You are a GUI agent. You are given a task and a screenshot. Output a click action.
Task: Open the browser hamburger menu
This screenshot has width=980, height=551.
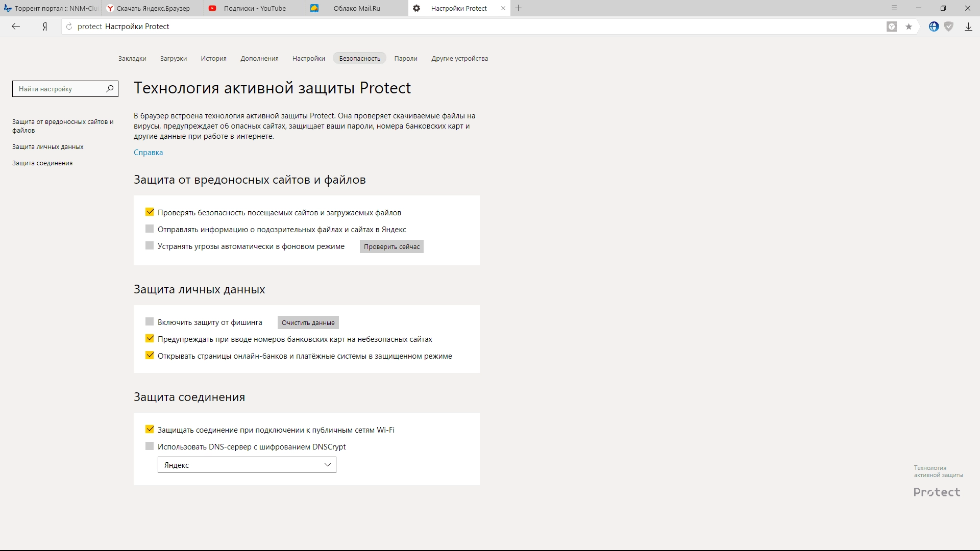tap(894, 8)
